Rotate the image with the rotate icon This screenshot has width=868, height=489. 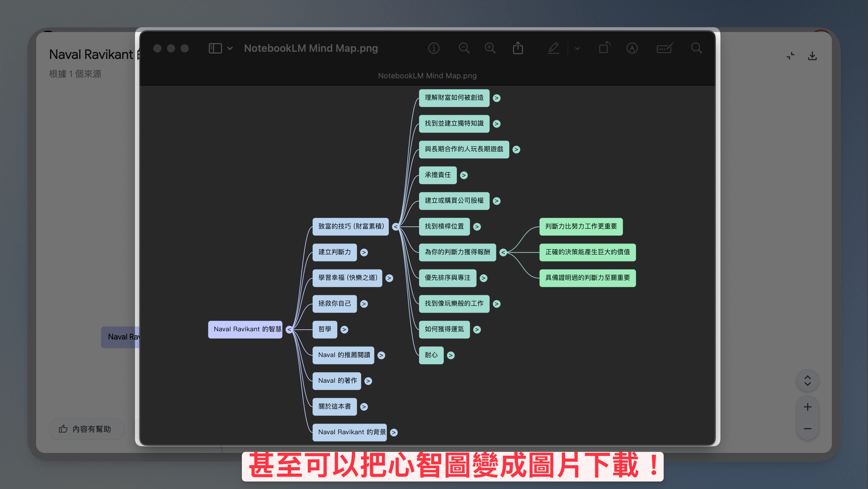pyautogui.click(x=604, y=48)
